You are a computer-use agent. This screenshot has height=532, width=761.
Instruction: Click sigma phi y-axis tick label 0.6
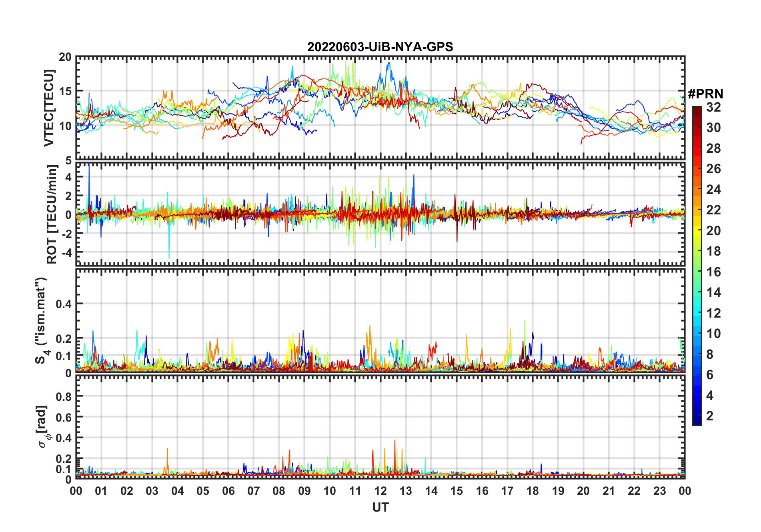63,417
